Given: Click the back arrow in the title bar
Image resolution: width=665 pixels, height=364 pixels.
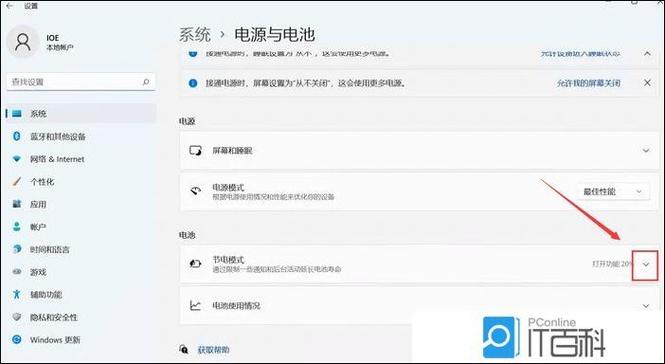Looking at the screenshot, I should (9, 6).
